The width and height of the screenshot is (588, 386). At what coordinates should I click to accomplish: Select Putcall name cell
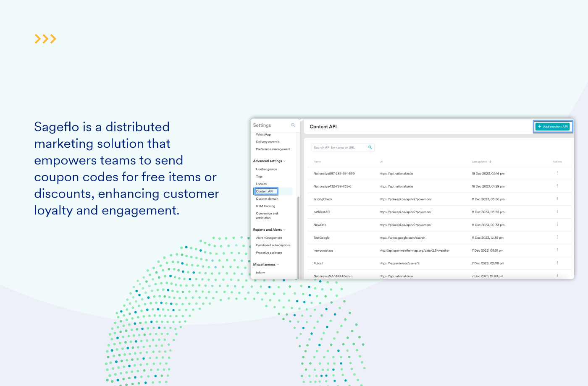click(x=318, y=263)
